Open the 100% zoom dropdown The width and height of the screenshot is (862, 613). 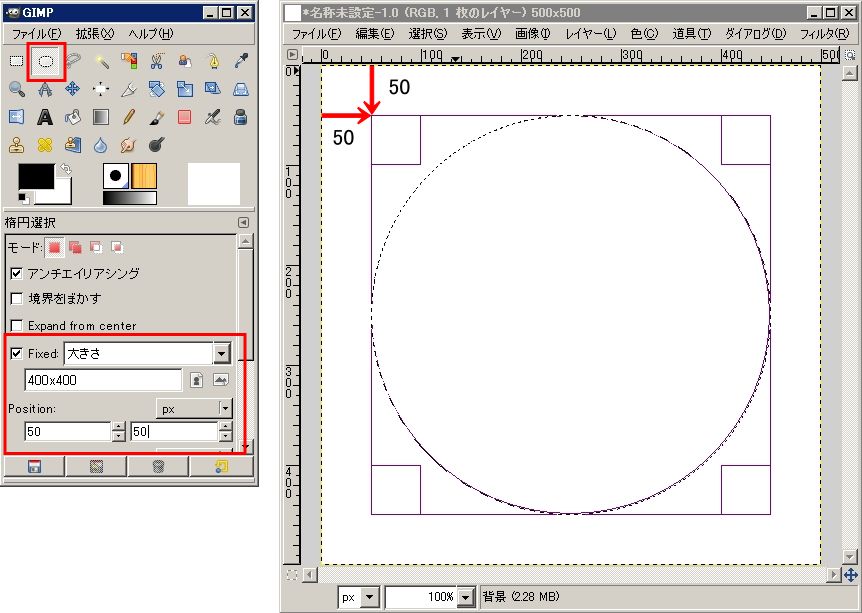[x=466, y=597]
